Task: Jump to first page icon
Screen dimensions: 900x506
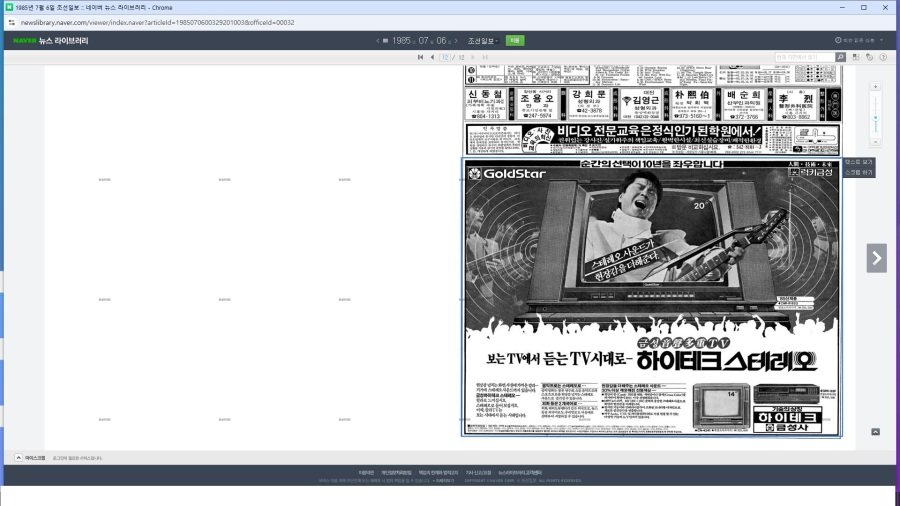Action: click(x=420, y=57)
